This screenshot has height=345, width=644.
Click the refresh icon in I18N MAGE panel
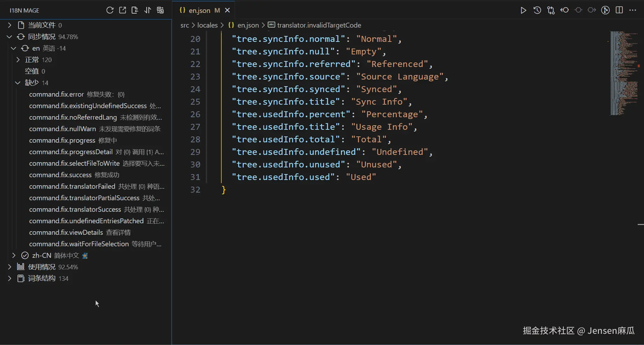[x=110, y=10]
